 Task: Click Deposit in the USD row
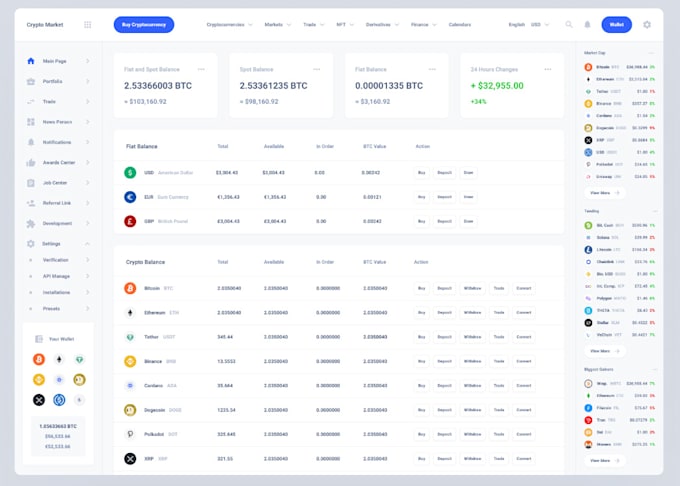coord(445,173)
